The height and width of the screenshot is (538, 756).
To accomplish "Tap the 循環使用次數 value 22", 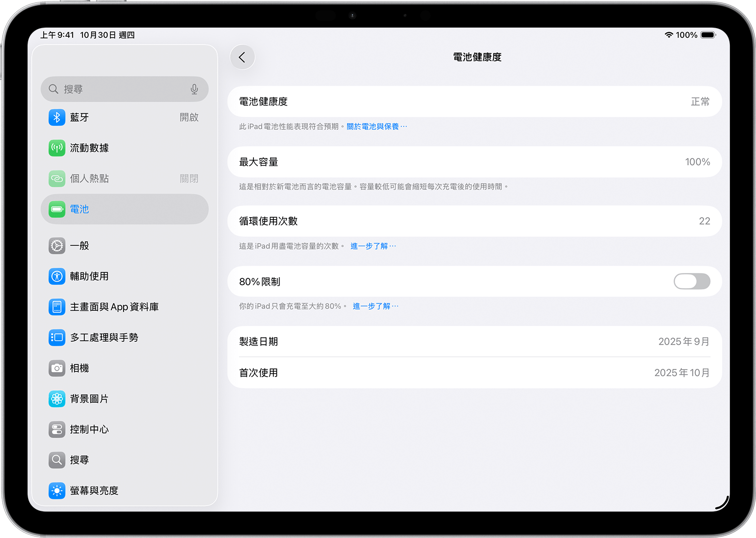I will (705, 221).
